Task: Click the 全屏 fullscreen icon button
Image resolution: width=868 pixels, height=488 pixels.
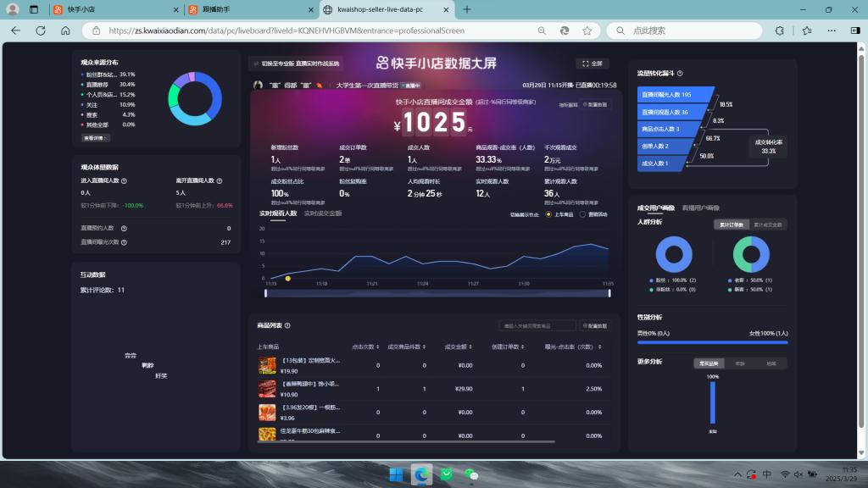Action: [593, 64]
